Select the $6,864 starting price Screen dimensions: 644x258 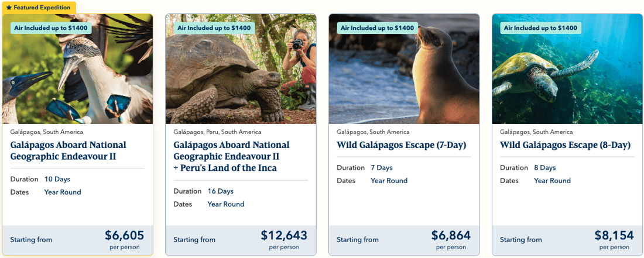click(x=451, y=235)
